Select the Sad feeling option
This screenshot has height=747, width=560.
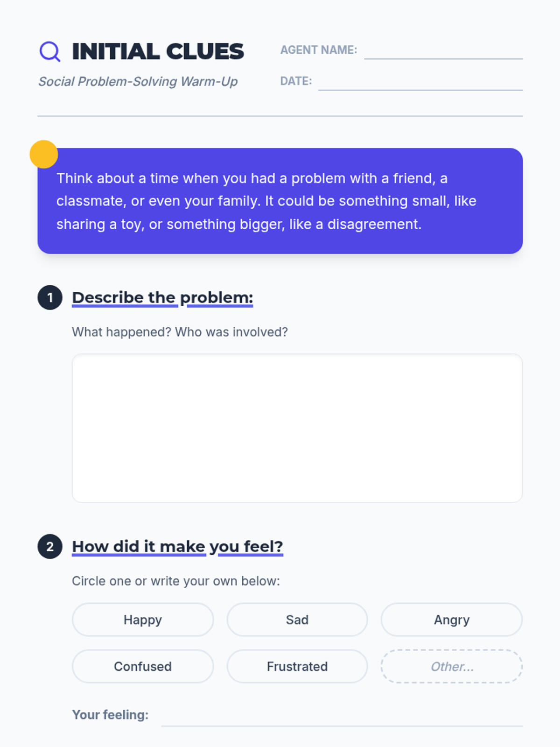[x=297, y=620]
